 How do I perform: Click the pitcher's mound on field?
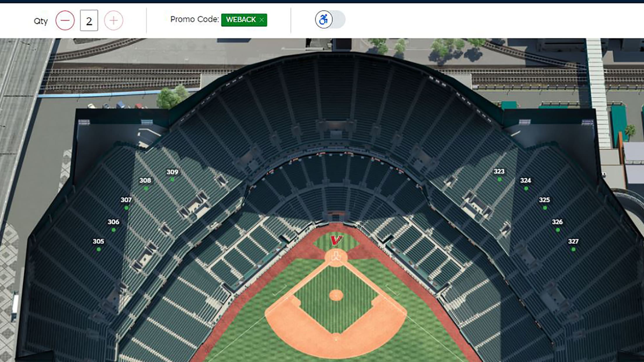(336, 295)
